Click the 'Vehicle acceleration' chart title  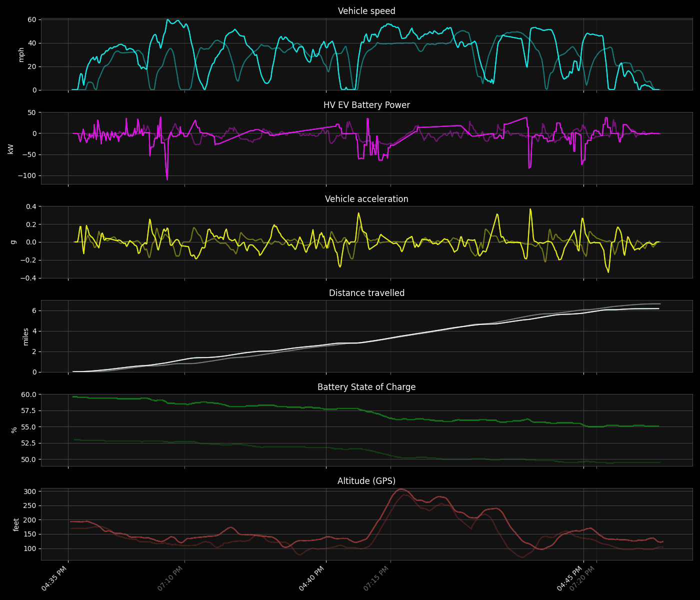pyautogui.click(x=366, y=199)
